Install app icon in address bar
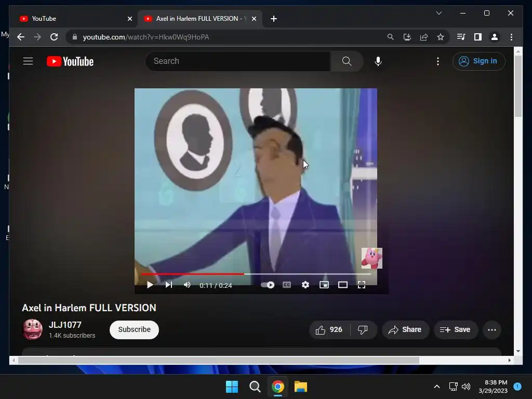 407,37
